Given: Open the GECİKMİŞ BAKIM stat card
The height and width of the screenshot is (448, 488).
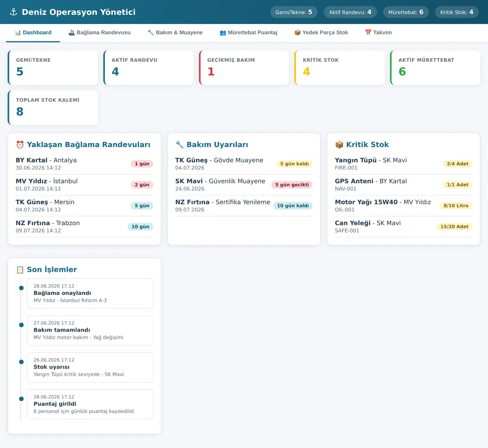Looking at the screenshot, I should (244, 67).
